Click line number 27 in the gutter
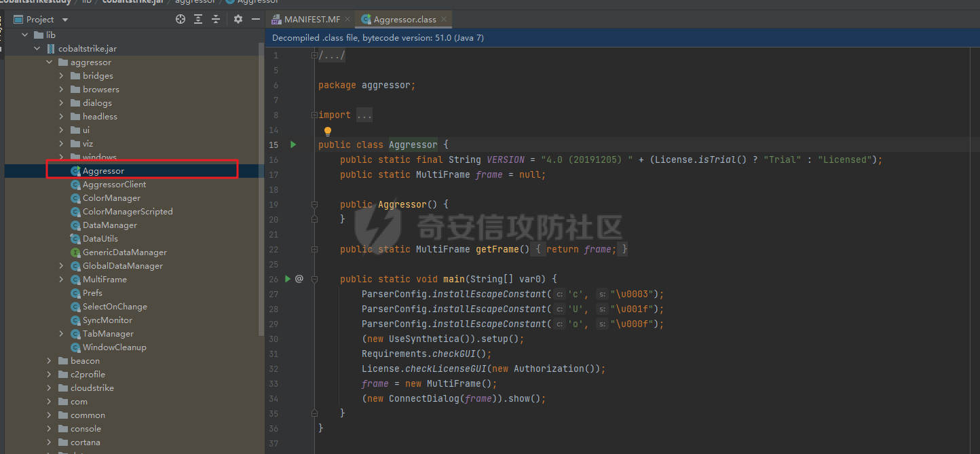 point(274,294)
